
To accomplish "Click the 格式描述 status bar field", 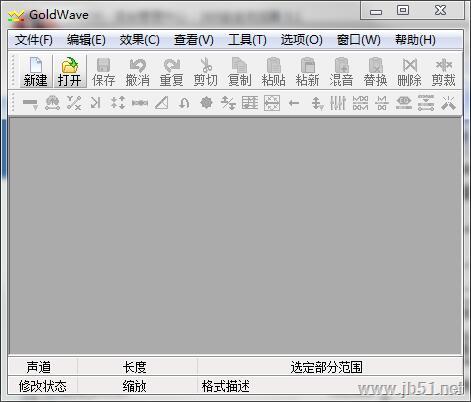I will 330,386.
